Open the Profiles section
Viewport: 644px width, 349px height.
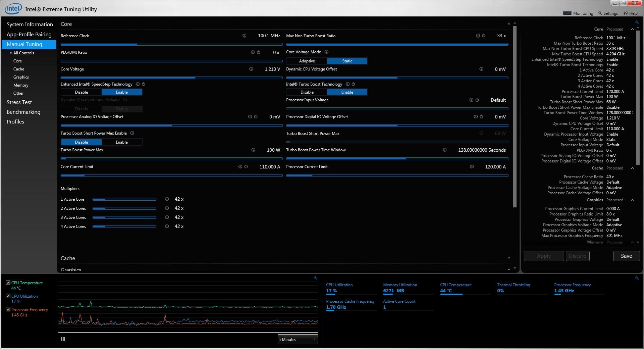(15, 122)
